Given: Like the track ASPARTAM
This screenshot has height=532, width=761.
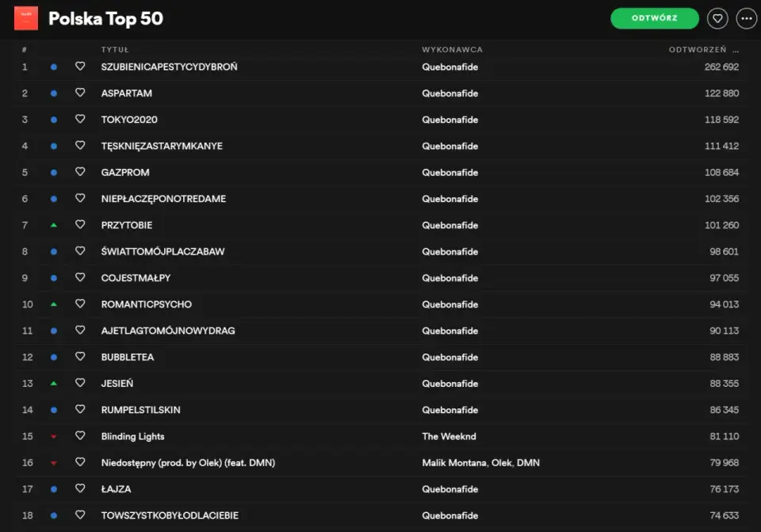Looking at the screenshot, I should click(80, 92).
